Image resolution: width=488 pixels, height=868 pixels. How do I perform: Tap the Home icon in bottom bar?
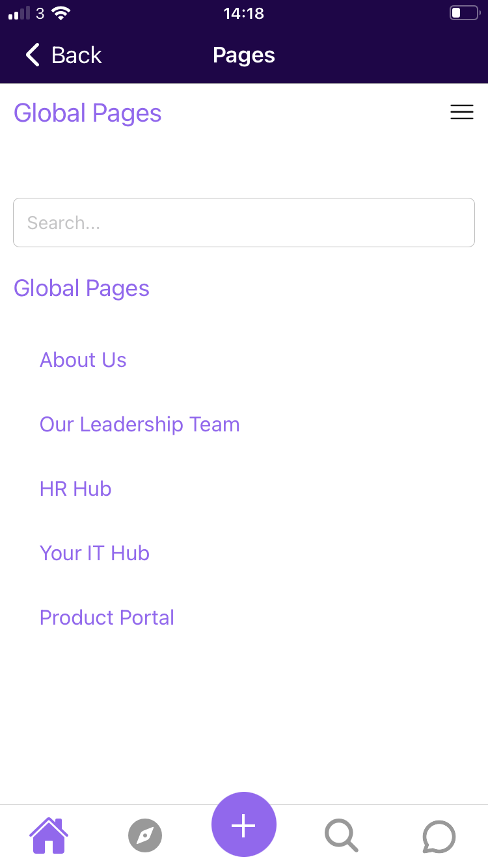[49, 835]
